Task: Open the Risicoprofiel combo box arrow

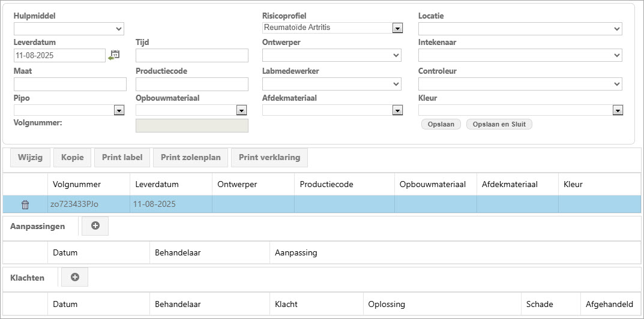Action: 397,28
